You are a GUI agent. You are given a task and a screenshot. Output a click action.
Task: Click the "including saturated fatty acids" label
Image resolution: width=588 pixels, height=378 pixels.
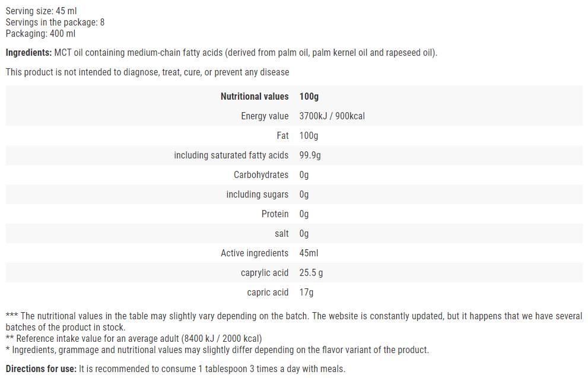pyautogui.click(x=231, y=155)
